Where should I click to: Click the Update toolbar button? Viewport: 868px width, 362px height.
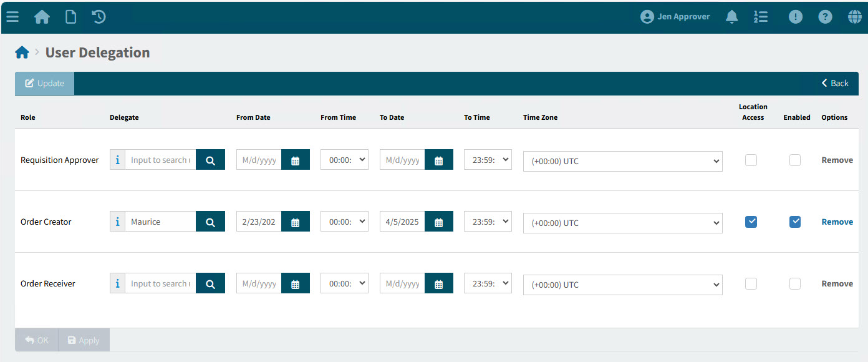44,84
